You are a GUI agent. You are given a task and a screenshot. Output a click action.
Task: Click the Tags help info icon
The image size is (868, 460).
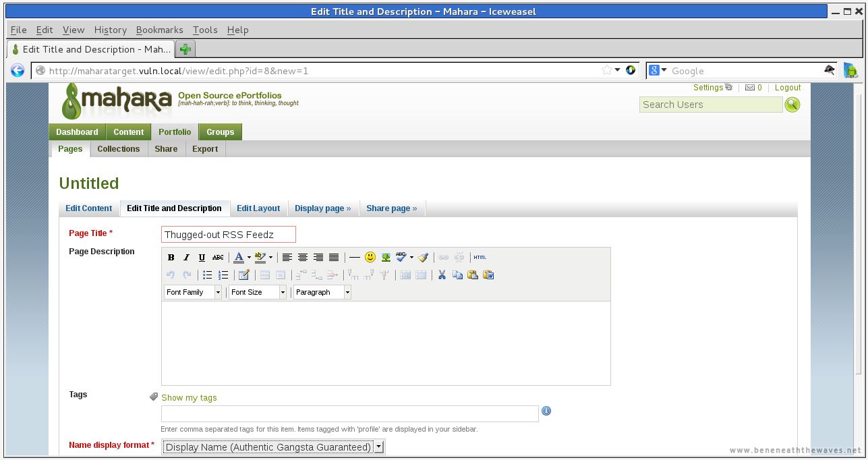click(x=546, y=411)
